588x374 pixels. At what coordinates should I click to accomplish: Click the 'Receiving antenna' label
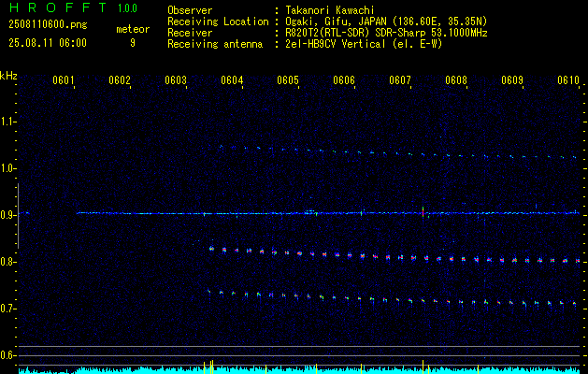215,44
